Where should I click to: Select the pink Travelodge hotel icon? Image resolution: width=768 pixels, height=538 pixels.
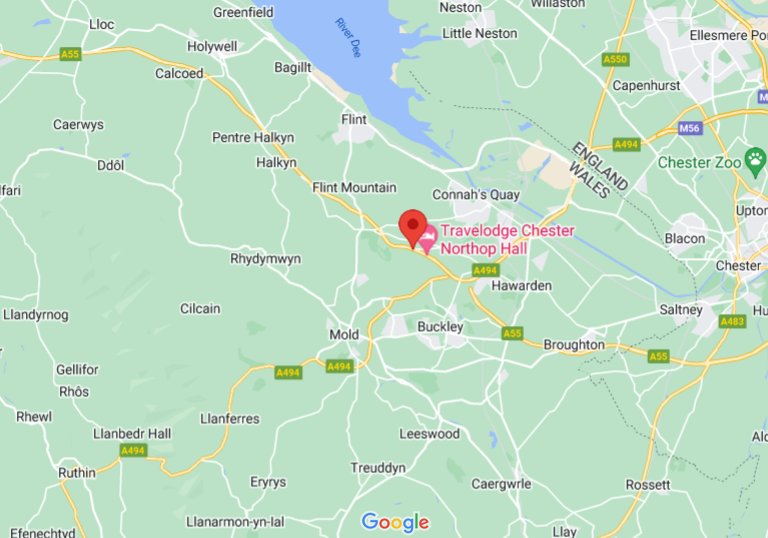point(428,239)
